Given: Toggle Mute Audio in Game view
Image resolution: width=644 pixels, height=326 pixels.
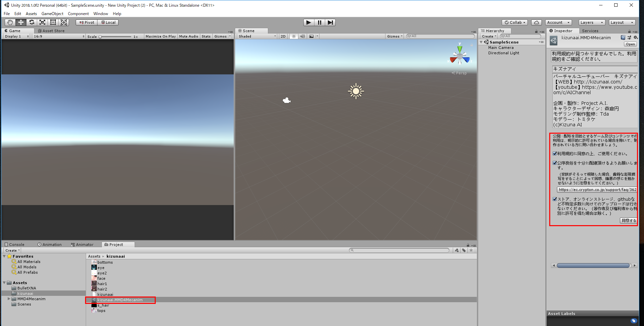Looking at the screenshot, I should (x=189, y=36).
